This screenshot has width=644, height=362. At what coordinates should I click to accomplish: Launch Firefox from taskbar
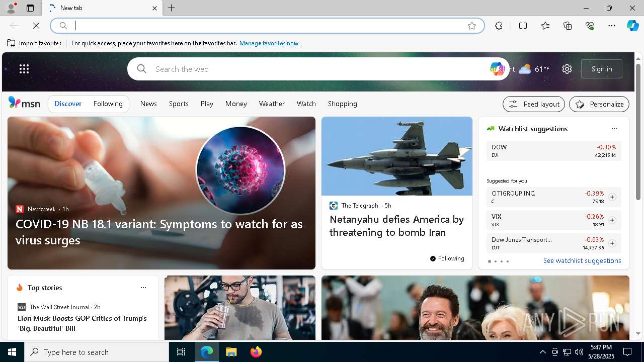coord(256,352)
